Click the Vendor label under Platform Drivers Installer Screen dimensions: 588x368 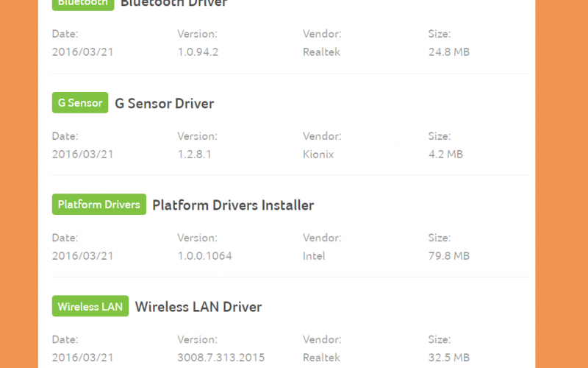pos(322,238)
